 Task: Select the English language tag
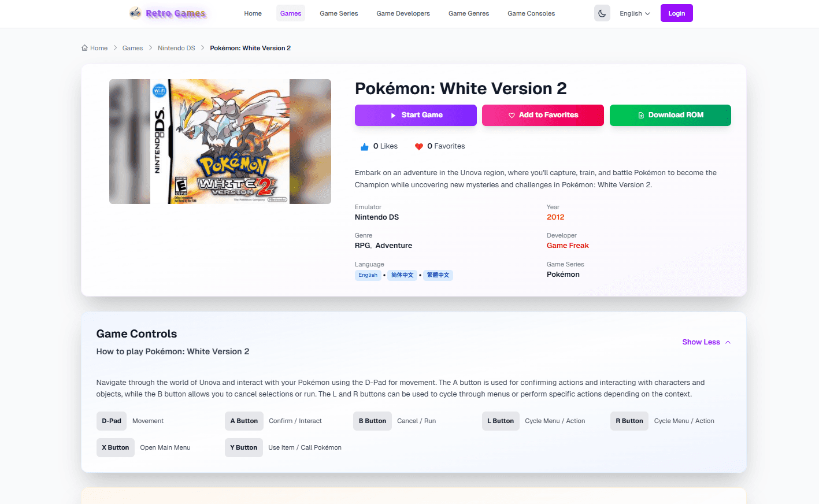tap(368, 275)
